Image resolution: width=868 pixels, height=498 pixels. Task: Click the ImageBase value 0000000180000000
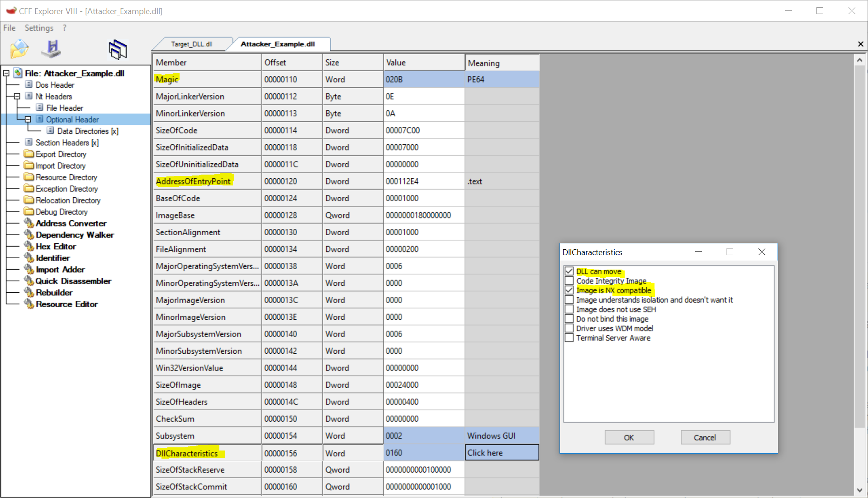(x=424, y=215)
